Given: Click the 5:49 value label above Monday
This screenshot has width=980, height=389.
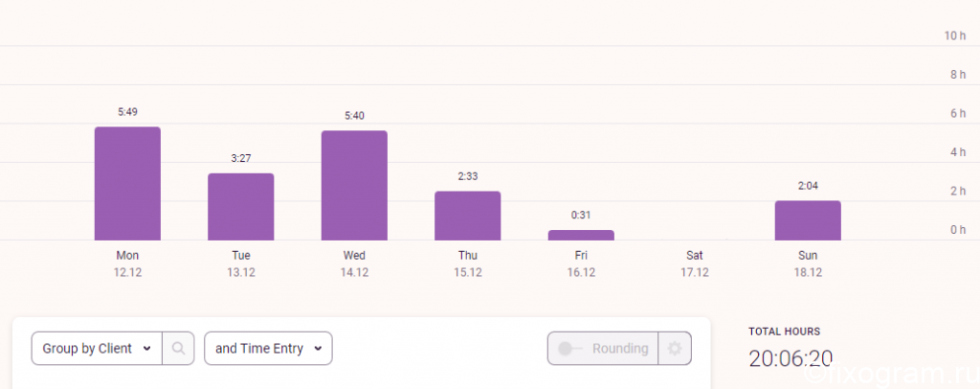Looking at the screenshot, I should pos(127,112).
